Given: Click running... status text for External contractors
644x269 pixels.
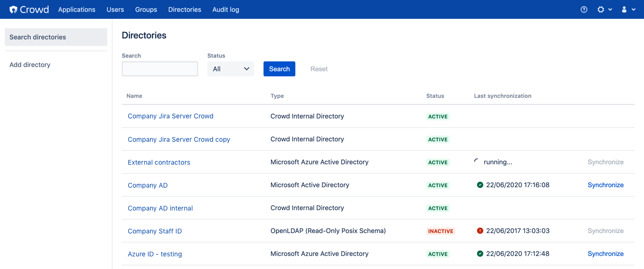Looking at the screenshot, I should [498, 162].
